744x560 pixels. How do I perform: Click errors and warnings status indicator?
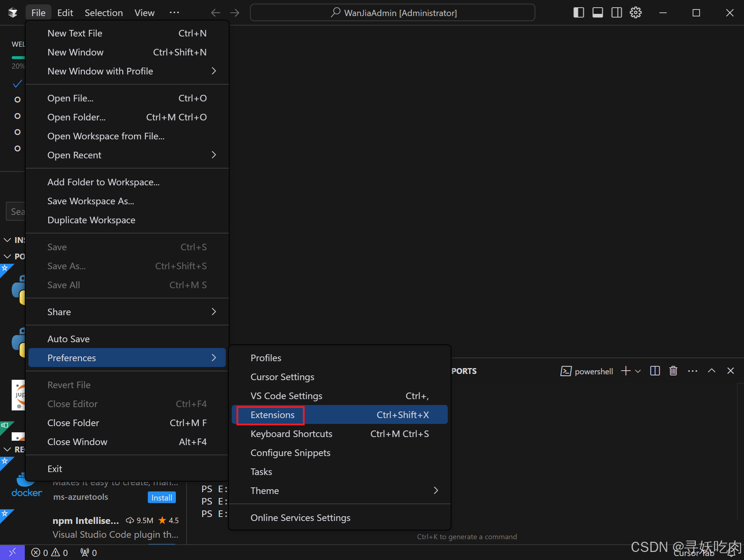[50, 552]
